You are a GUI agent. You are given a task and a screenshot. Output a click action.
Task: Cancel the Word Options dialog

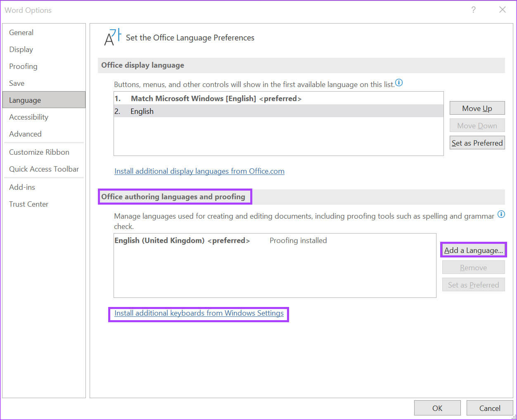click(x=490, y=408)
